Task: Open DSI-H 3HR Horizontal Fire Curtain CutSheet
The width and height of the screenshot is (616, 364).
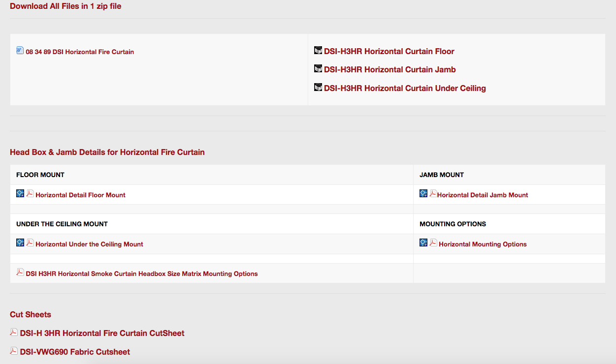Action: point(102,333)
